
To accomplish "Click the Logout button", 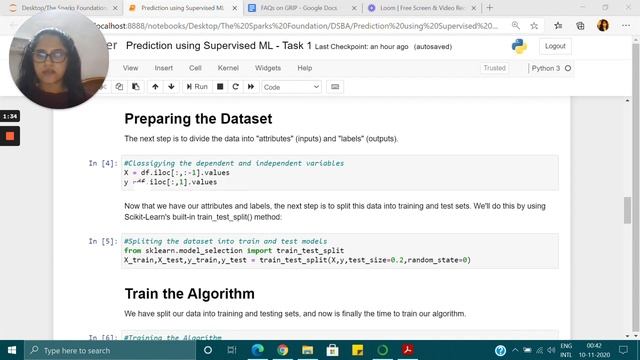I will (x=555, y=46).
